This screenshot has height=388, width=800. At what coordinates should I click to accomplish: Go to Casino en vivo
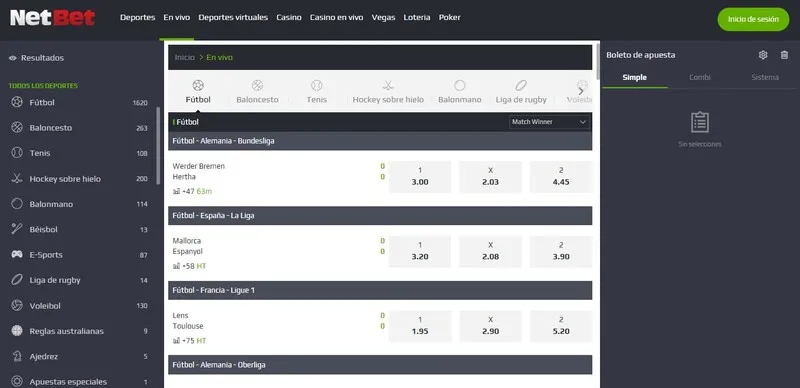[x=336, y=17]
